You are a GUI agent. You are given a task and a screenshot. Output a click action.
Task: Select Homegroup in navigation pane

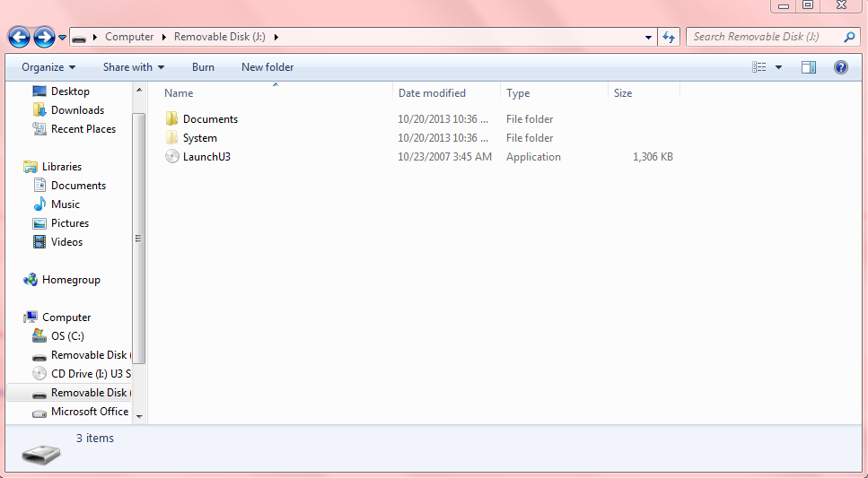(71, 280)
